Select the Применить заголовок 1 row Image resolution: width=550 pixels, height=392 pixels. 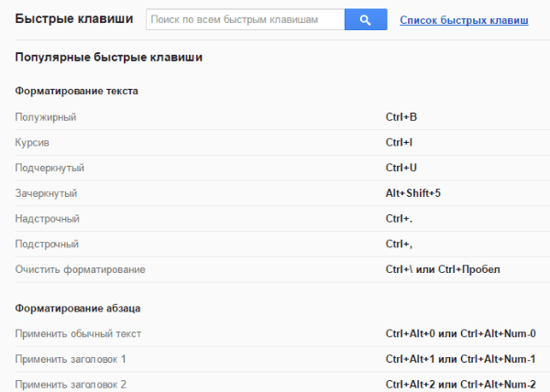282,359
